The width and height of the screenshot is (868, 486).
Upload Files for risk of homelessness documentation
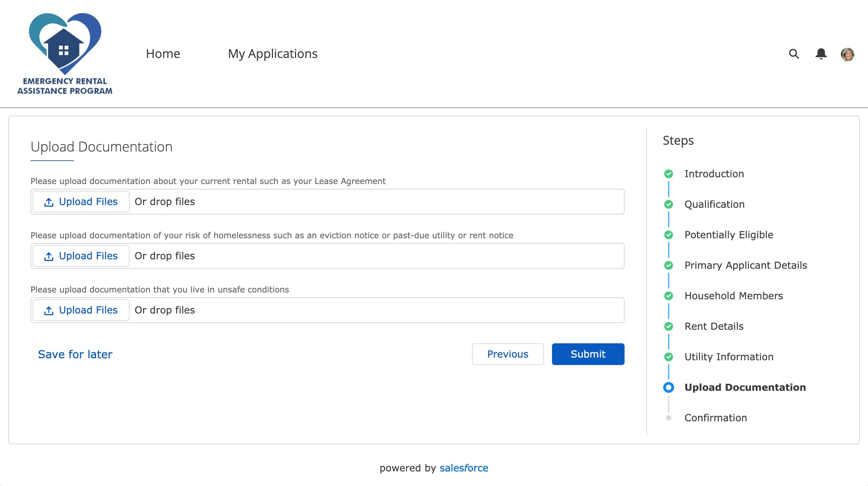pyautogui.click(x=81, y=256)
